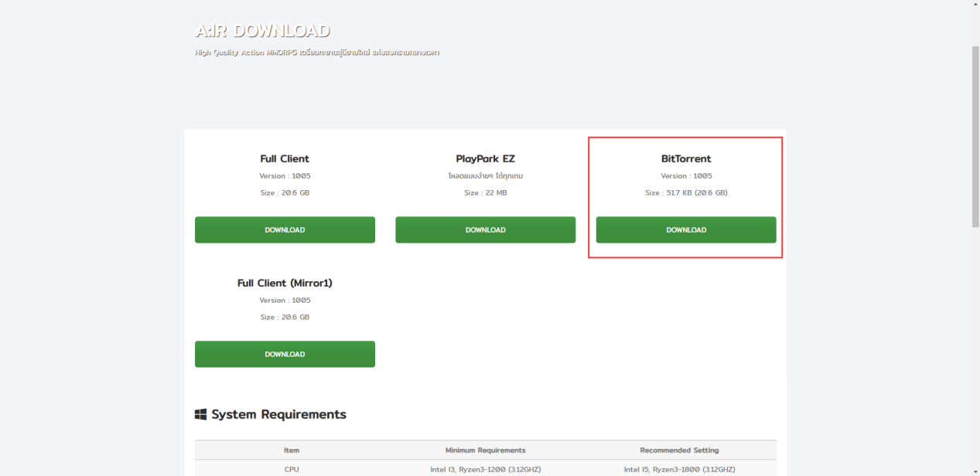Download the Full Client version

tap(285, 229)
